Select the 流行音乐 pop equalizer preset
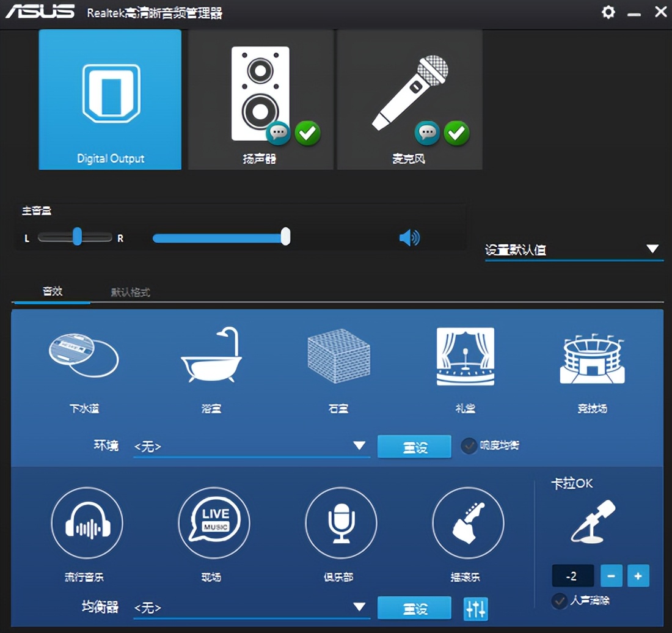This screenshot has height=633, width=672. (87, 524)
